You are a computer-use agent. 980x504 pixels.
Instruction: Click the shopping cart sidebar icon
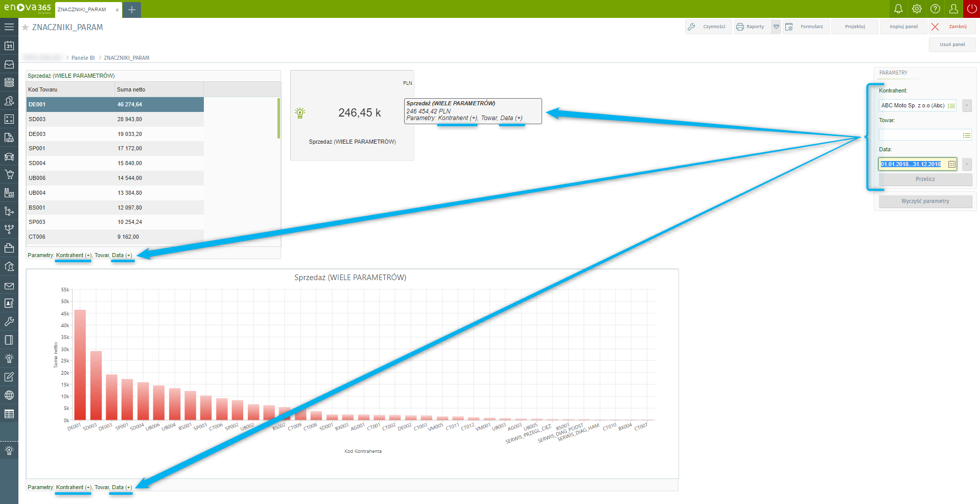(9, 174)
